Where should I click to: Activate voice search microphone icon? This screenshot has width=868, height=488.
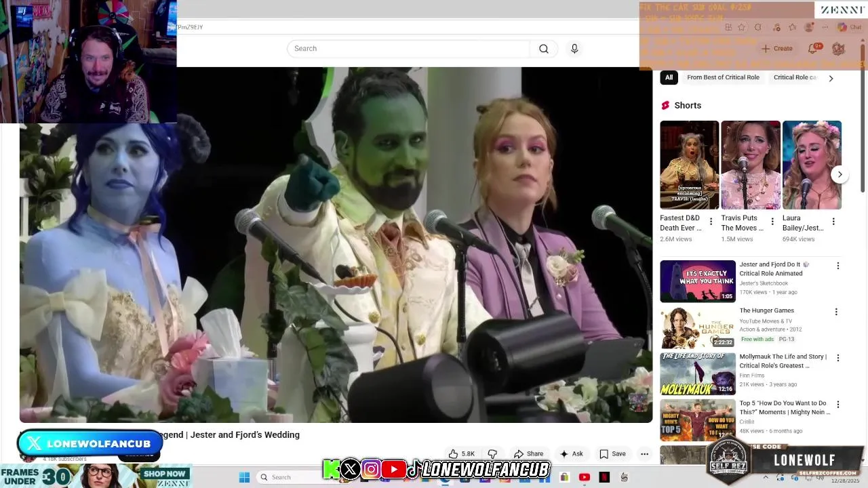(574, 49)
